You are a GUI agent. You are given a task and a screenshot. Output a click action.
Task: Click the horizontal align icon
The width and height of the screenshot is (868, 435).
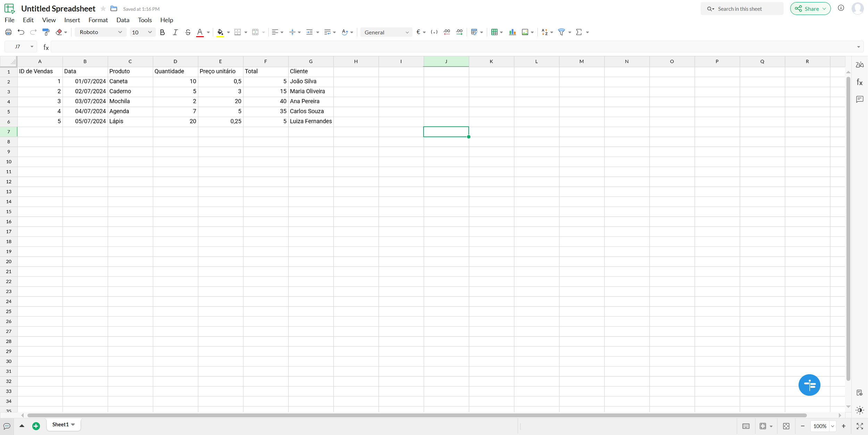275,32
